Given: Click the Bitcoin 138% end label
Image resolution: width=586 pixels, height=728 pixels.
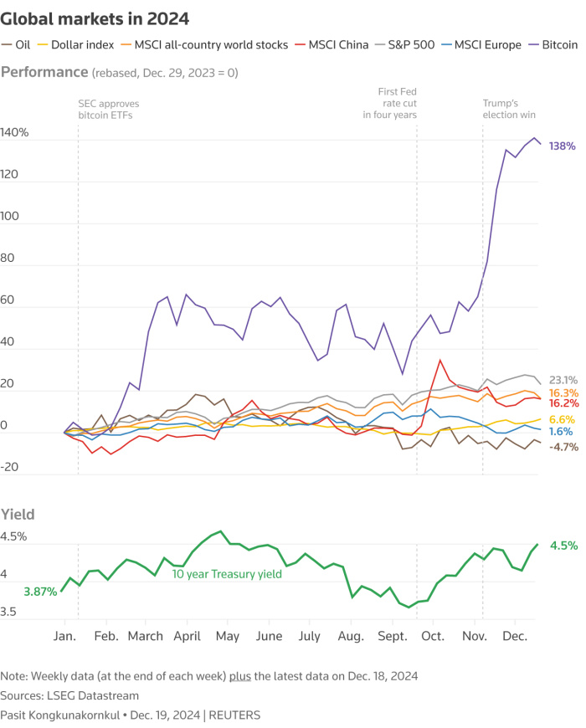Looking at the screenshot, I should (562, 146).
